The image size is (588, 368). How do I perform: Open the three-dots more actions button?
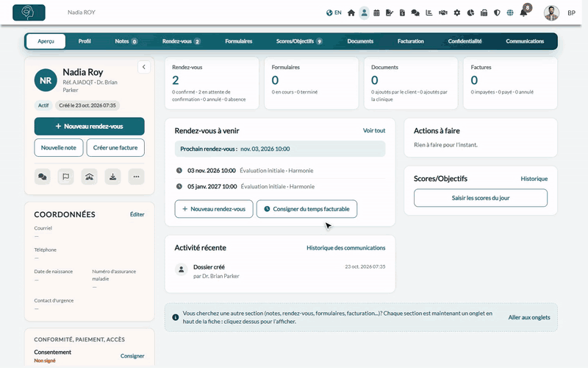pyautogui.click(x=136, y=177)
